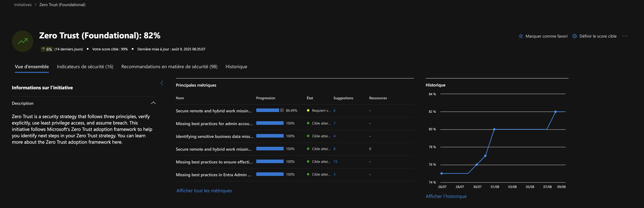The image size is (644, 208).
Task: Select the chart data point at 77 % before 01/08
Action: pos(485,156)
